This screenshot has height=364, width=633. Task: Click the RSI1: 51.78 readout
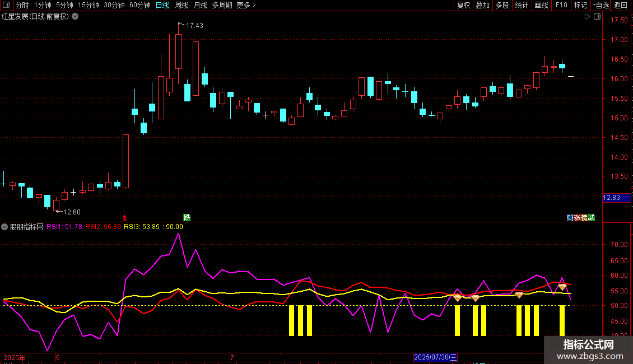64,227
